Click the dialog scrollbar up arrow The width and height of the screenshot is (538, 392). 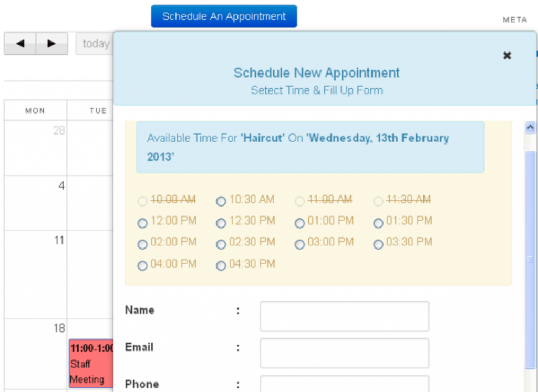(530, 127)
